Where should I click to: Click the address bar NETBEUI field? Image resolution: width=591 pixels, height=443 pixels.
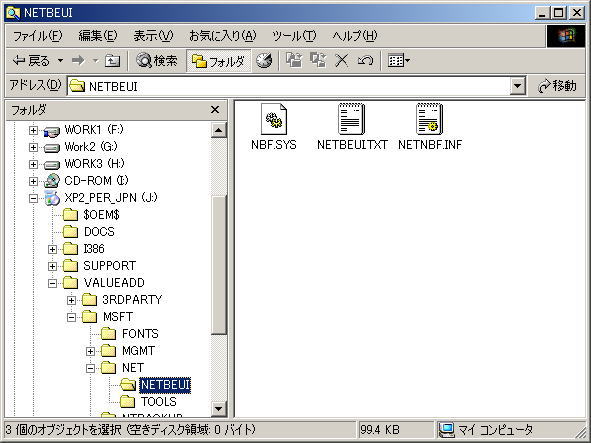pyautogui.click(x=288, y=86)
